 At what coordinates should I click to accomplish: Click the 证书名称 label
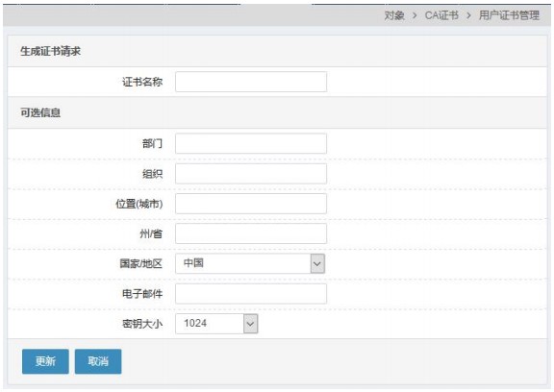pyautogui.click(x=142, y=82)
